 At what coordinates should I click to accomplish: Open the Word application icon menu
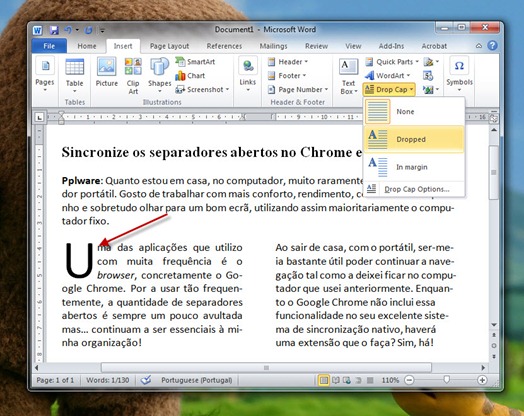pyautogui.click(x=37, y=30)
